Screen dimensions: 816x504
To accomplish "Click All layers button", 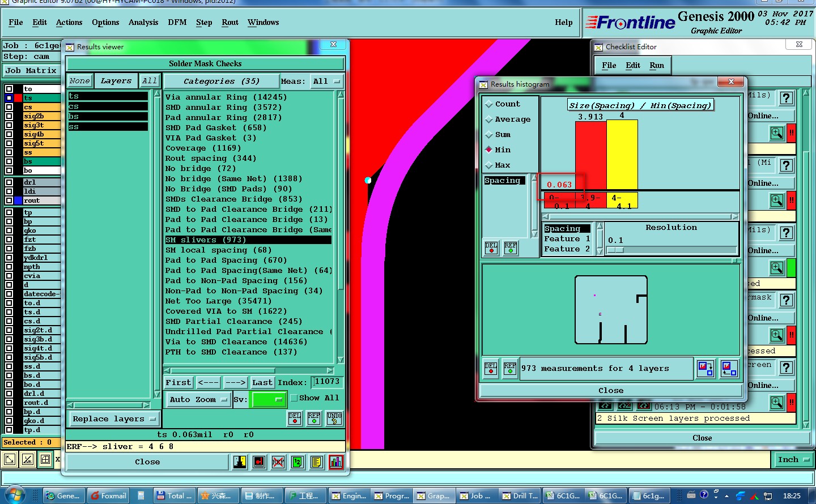I will [x=150, y=81].
